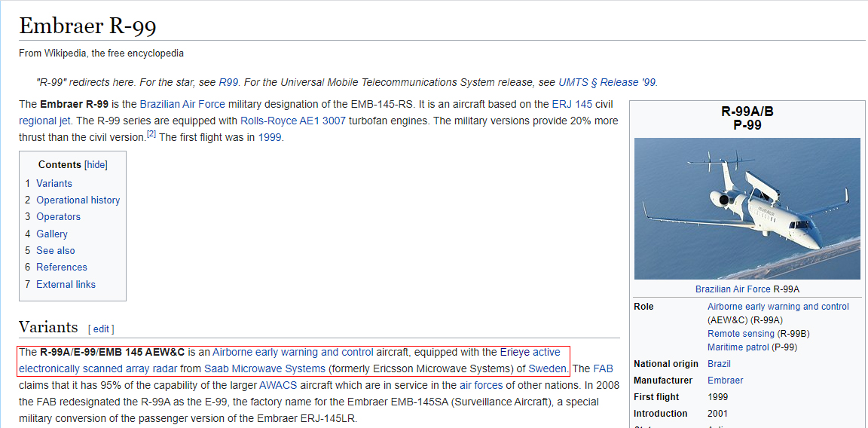Jump to Variants in contents
The image size is (868, 428).
(x=54, y=183)
